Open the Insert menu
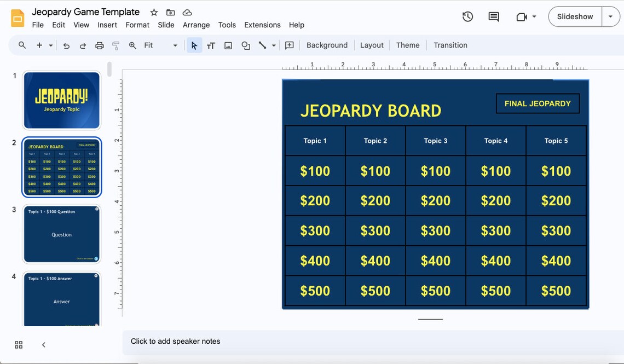 [x=107, y=25]
